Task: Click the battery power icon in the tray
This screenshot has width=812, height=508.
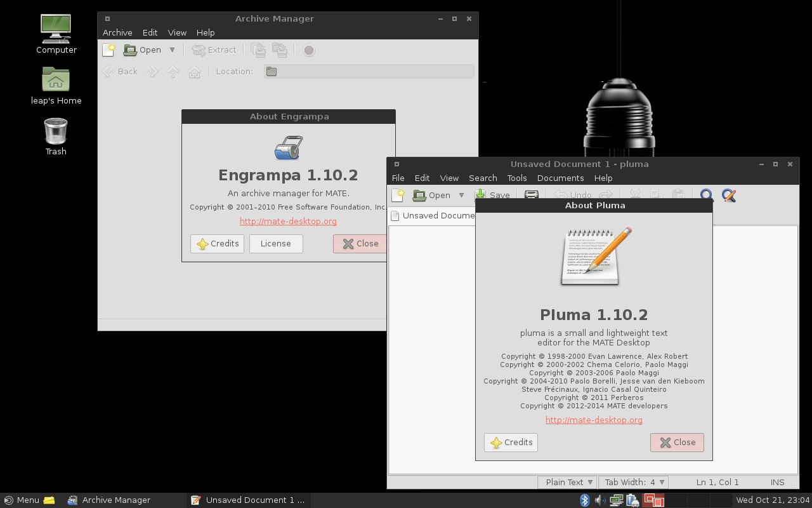Action: (632, 500)
